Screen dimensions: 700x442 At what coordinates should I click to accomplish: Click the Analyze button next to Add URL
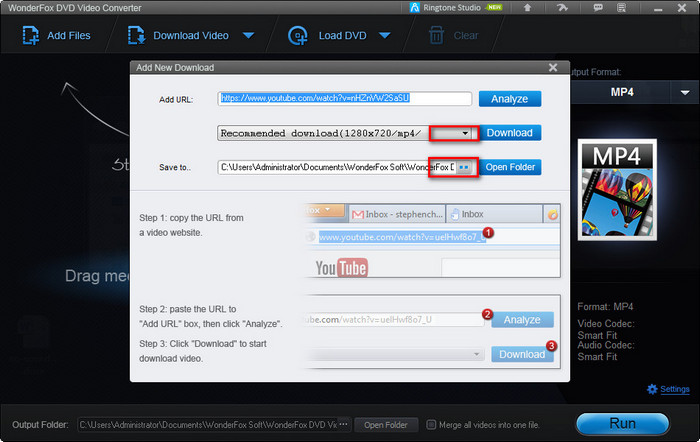[x=510, y=99]
